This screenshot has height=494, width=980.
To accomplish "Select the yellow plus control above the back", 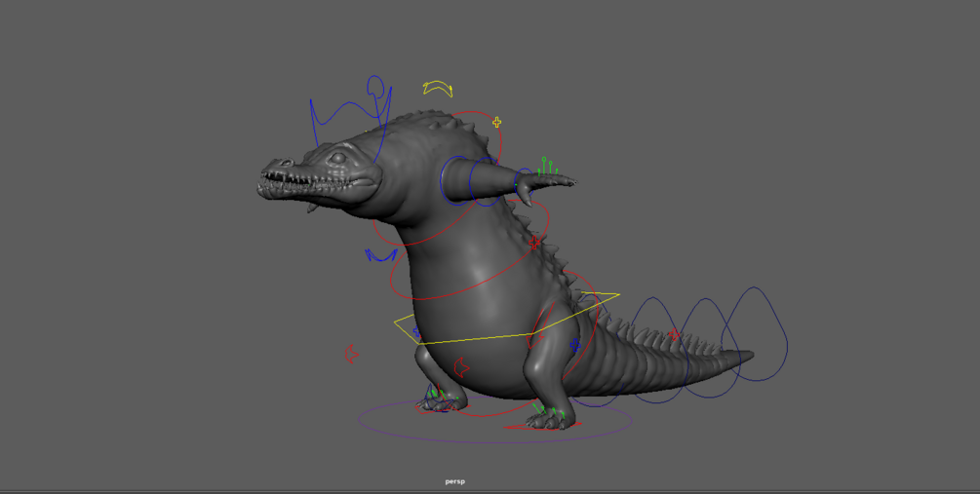I will pos(496,123).
